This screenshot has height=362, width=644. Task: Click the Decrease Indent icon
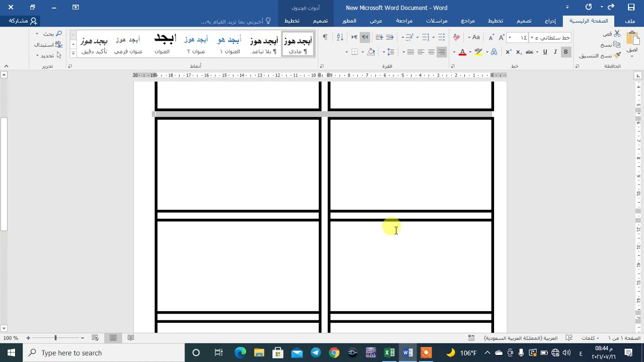(x=390, y=37)
